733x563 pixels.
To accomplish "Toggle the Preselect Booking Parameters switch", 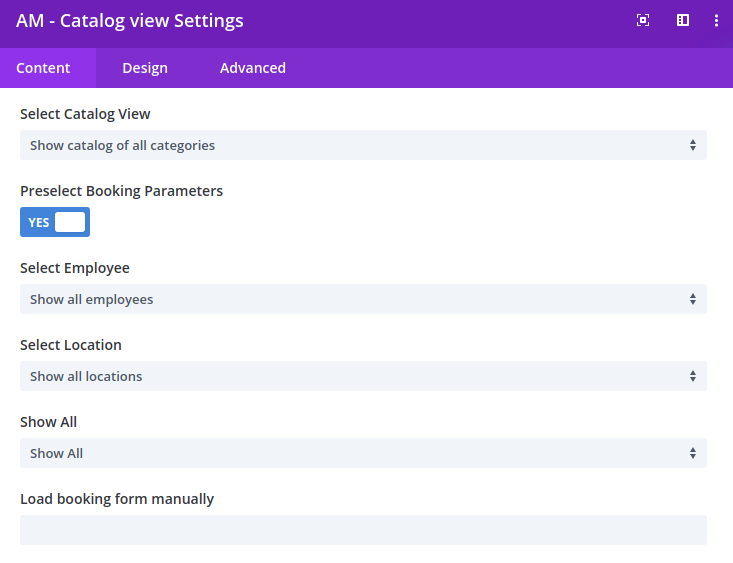I will (55, 222).
